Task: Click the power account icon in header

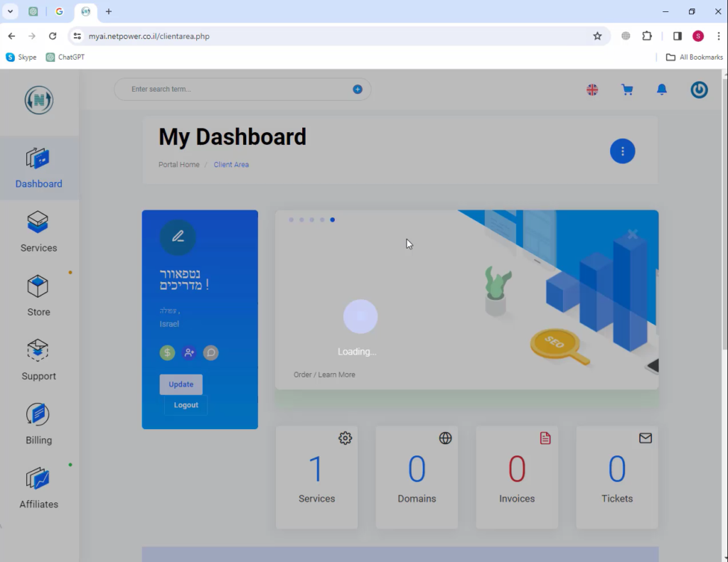Action: (x=699, y=90)
